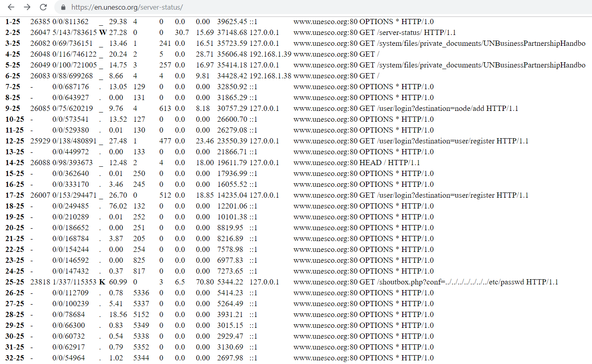Reload the server-status page
Viewport: 592px width, 364px height.
click(43, 7)
